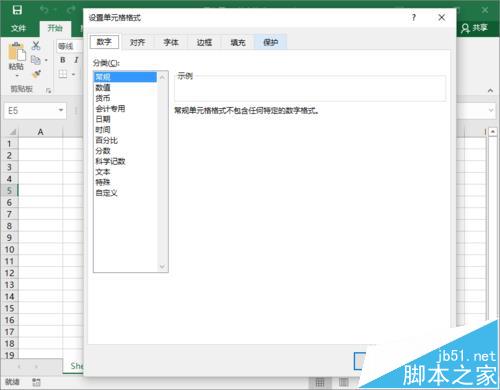
Task: Select the Fraction (分数) category
Action: (125, 151)
